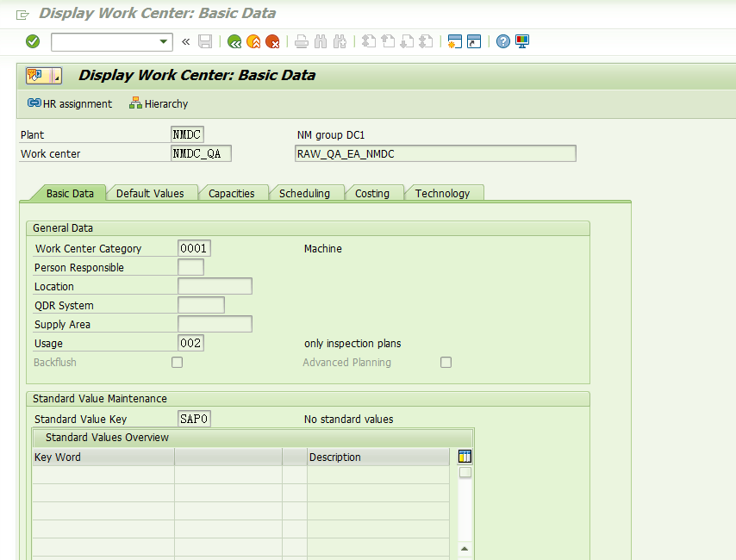The width and height of the screenshot is (736, 560).
Task: Open Find using the binoculars icon
Action: [x=320, y=41]
